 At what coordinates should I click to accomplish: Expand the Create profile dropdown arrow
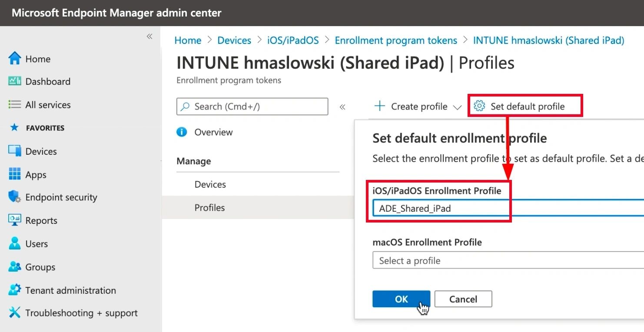click(x=457, y=107)
